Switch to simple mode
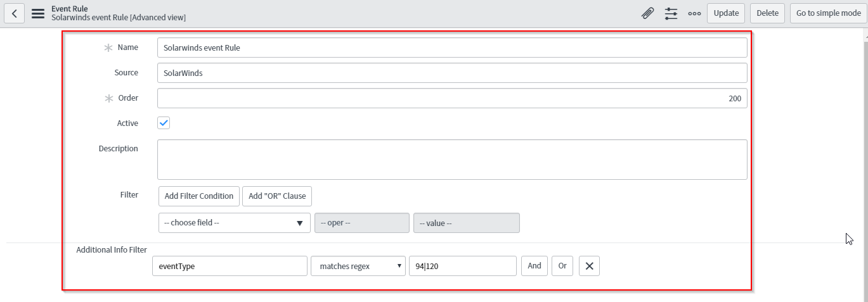This screenshot has width=868, height=302. pyautogui.click(x=828, y=13)
